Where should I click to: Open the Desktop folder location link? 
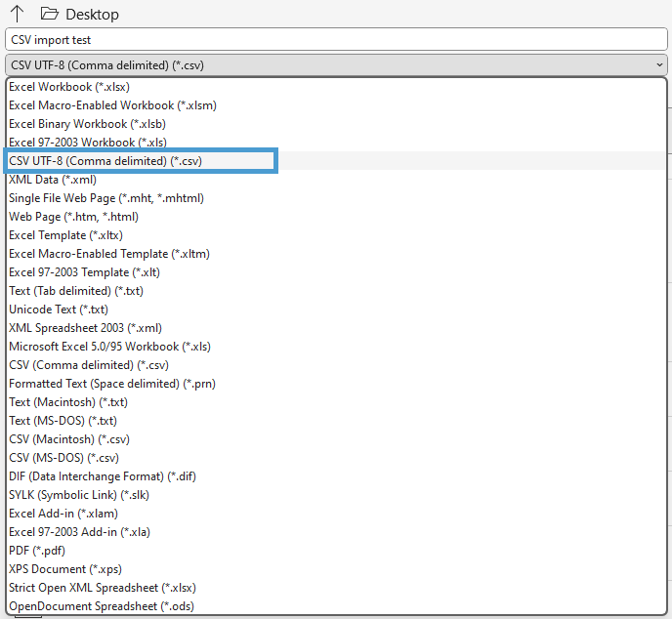click(92, 15)
